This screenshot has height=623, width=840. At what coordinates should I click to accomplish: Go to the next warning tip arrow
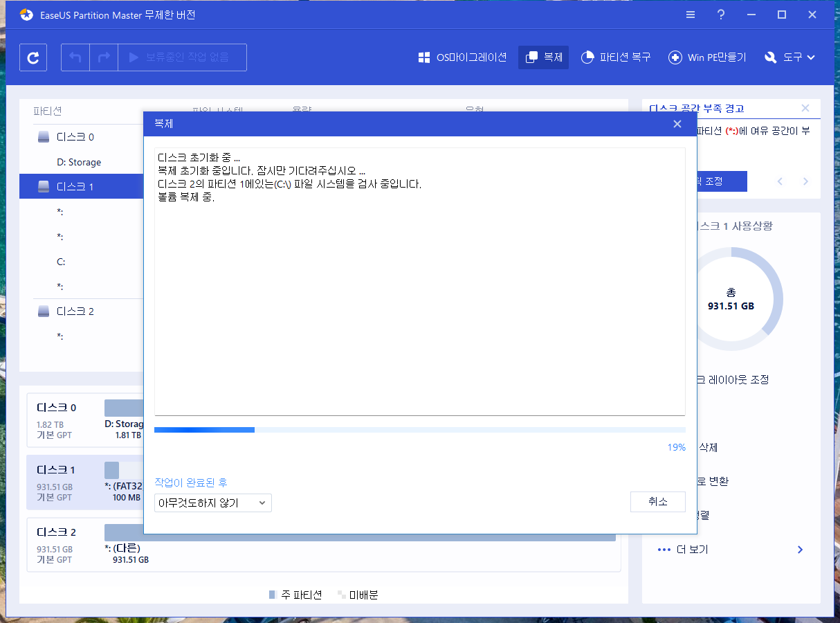pos(805,181)
